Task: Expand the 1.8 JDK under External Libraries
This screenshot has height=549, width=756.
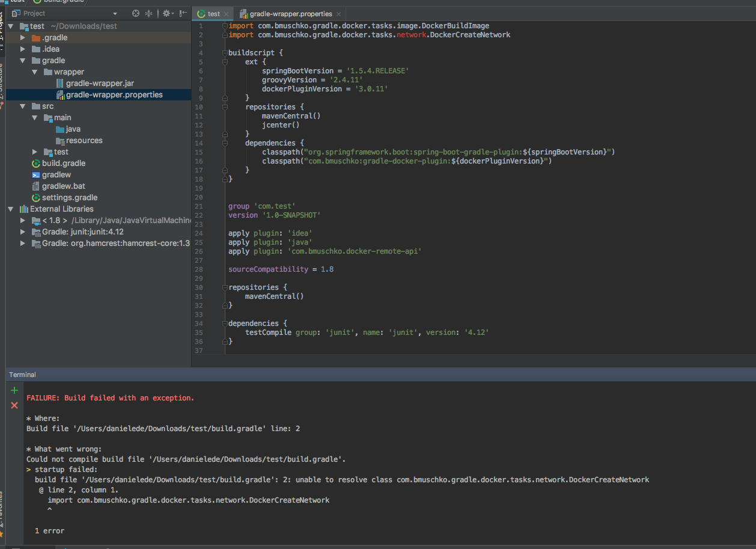Action: [x=22, y=220]
